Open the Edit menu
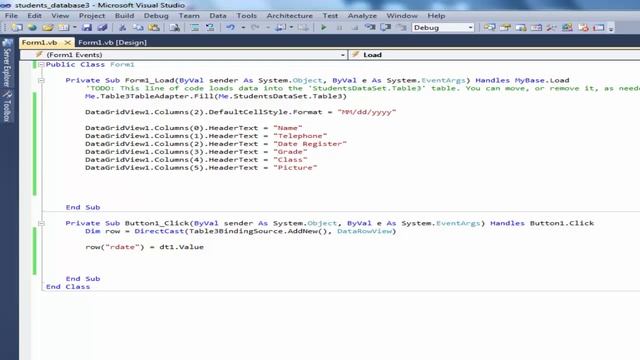The height and width of the screenshot is (360, 640). tap(34, 16)
